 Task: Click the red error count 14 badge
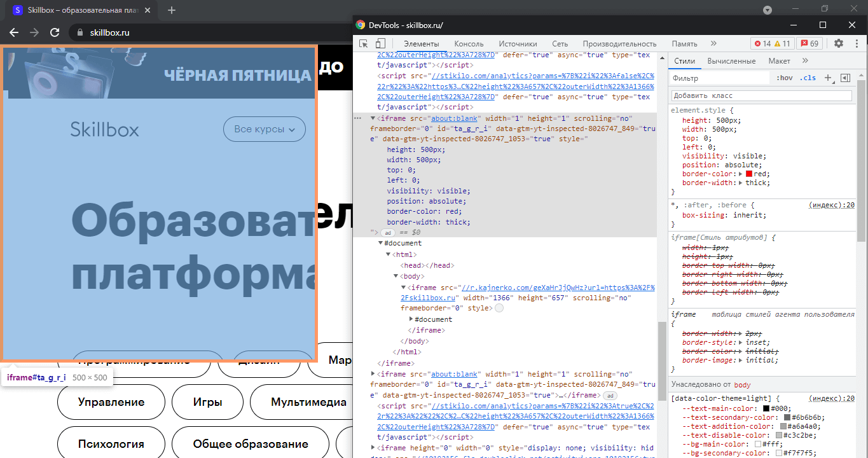pos(762,43)
